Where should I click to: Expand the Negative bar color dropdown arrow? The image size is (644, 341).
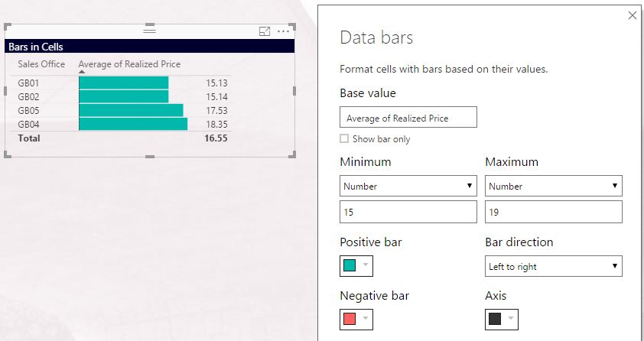pos(365,318)
